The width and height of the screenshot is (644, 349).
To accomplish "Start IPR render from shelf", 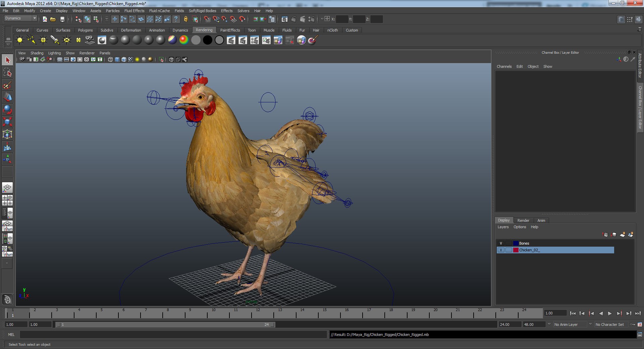I will [x=243, y=40].
